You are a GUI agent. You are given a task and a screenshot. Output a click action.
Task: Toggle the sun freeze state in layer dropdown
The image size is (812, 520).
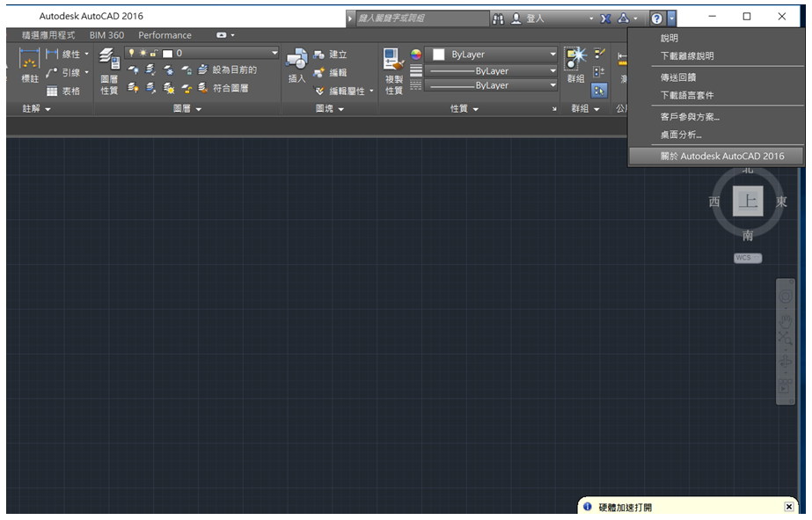[143, 53]
